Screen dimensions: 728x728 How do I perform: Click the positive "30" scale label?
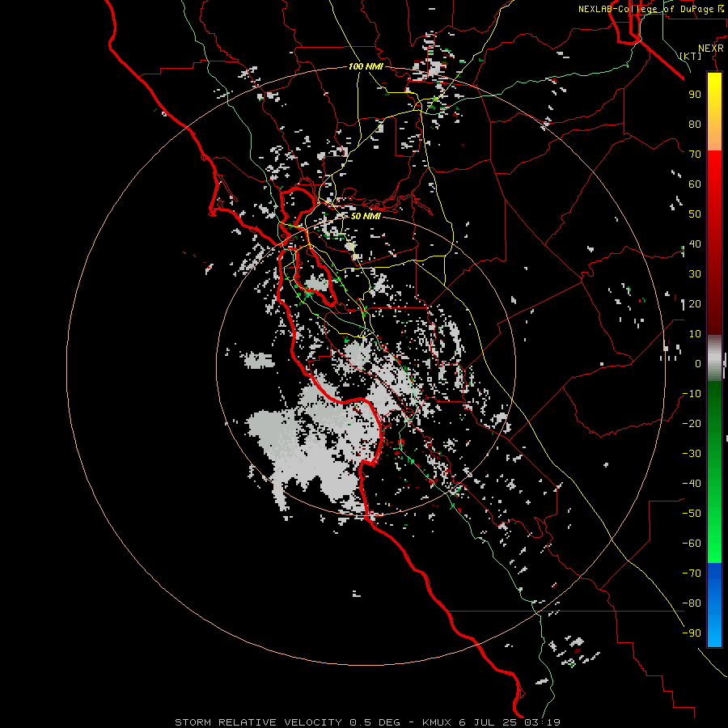coord(695,274)
